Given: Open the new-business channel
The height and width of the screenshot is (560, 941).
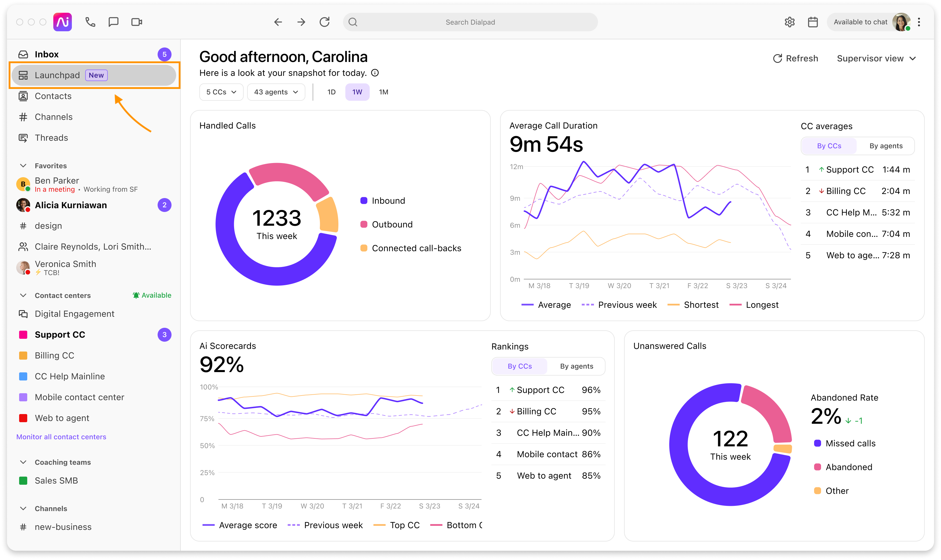Looking at the screenshot, I should point(94,527).
